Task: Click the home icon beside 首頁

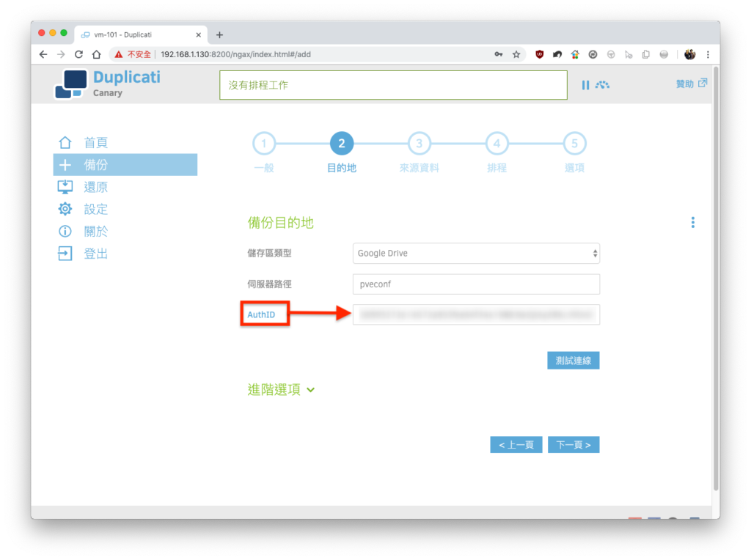Action: pos(65,142)
